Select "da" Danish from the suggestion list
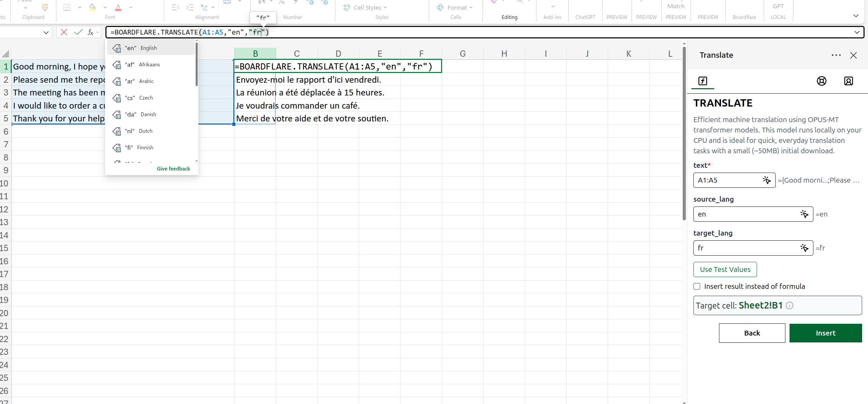868x404 pixels. 151,114
